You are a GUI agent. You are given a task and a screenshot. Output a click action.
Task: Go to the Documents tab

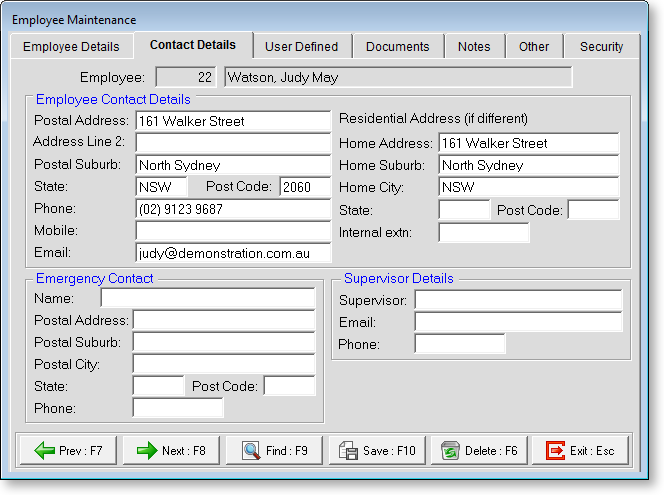pyautogui.click(x=397, y=46)
